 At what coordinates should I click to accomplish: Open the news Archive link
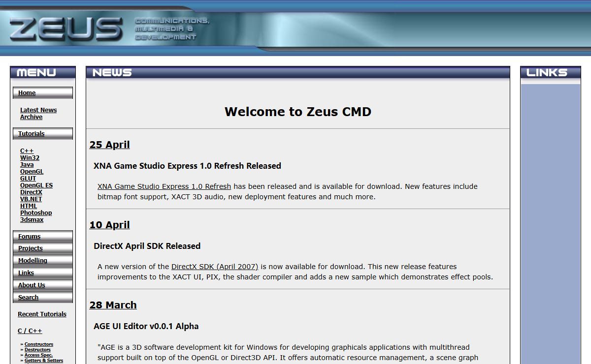click(31, 117)
